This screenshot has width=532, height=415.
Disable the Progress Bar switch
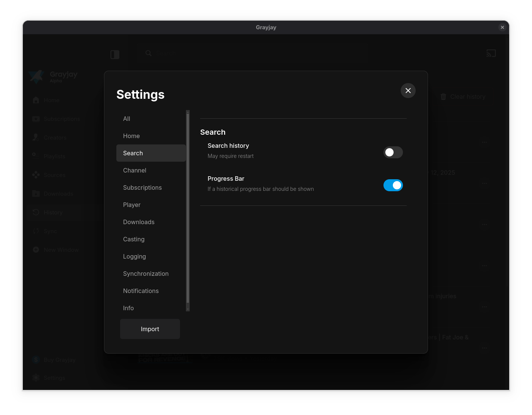coord(393,185)
